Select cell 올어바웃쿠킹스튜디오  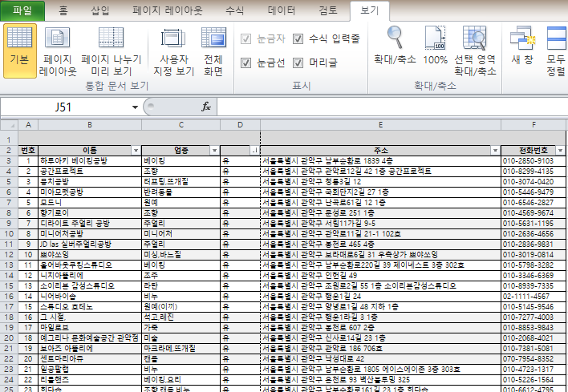90,265
